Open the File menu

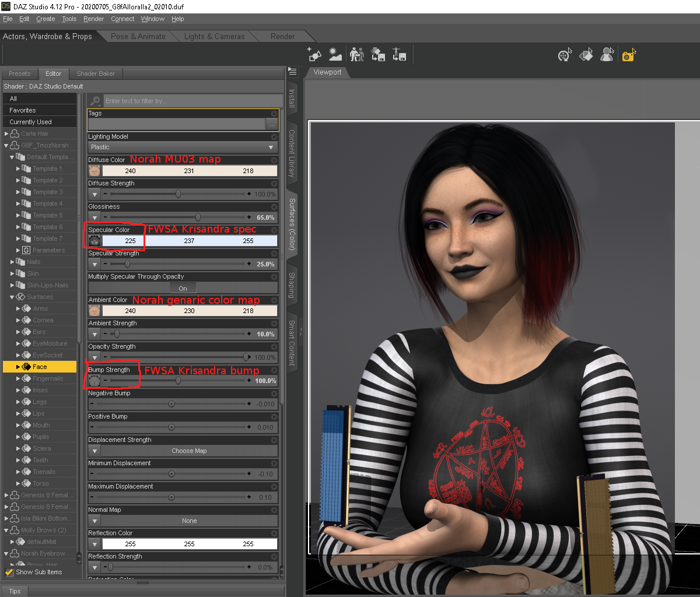coord(8,19)
